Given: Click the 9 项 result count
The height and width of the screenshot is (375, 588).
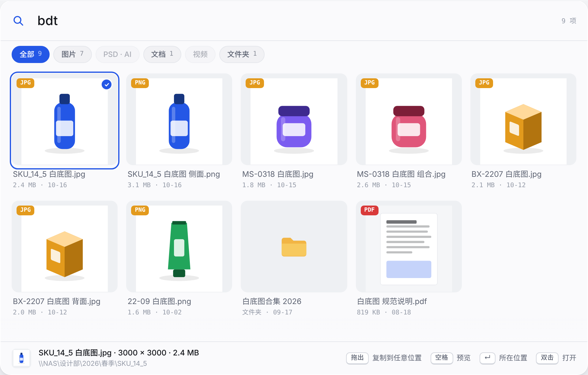Looking at the screenshot, I should coord(569,21).
